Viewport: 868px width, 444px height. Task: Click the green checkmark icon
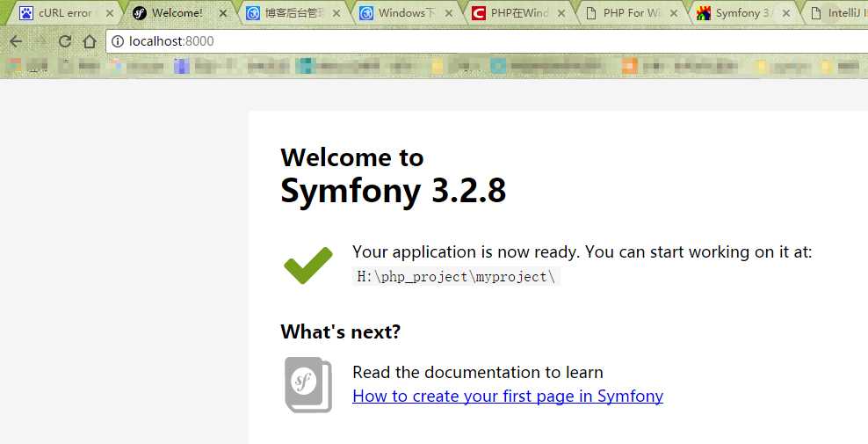307,266
